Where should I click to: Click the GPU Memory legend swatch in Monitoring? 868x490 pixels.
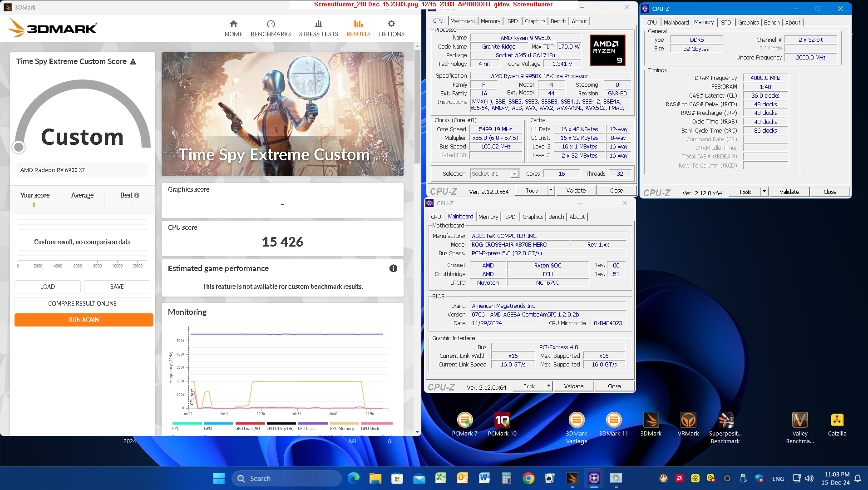[x=345, y=423]
